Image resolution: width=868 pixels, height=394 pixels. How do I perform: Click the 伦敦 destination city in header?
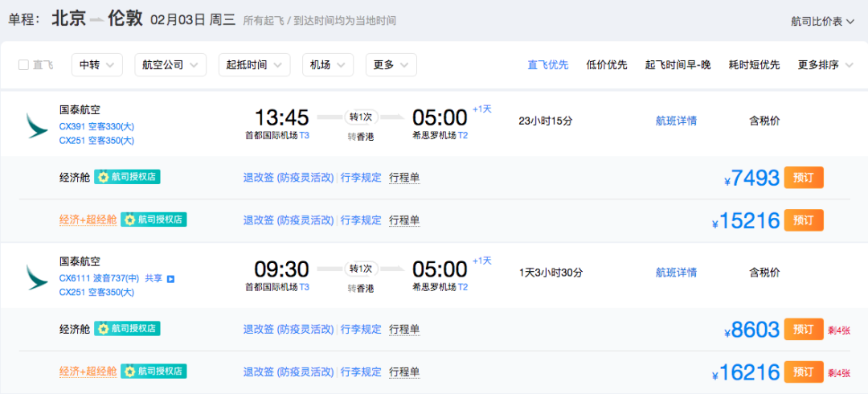[125, 19]
